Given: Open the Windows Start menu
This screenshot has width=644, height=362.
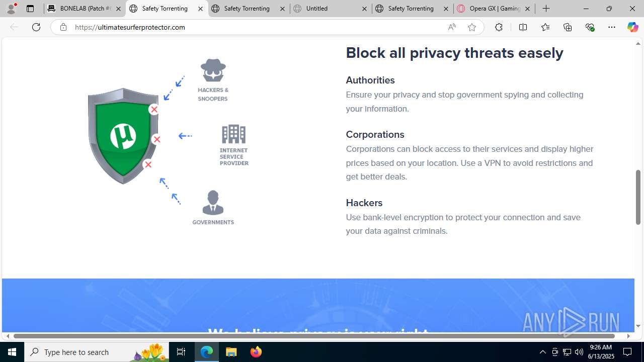Looking at the screenshot, I should pos(12,352).
